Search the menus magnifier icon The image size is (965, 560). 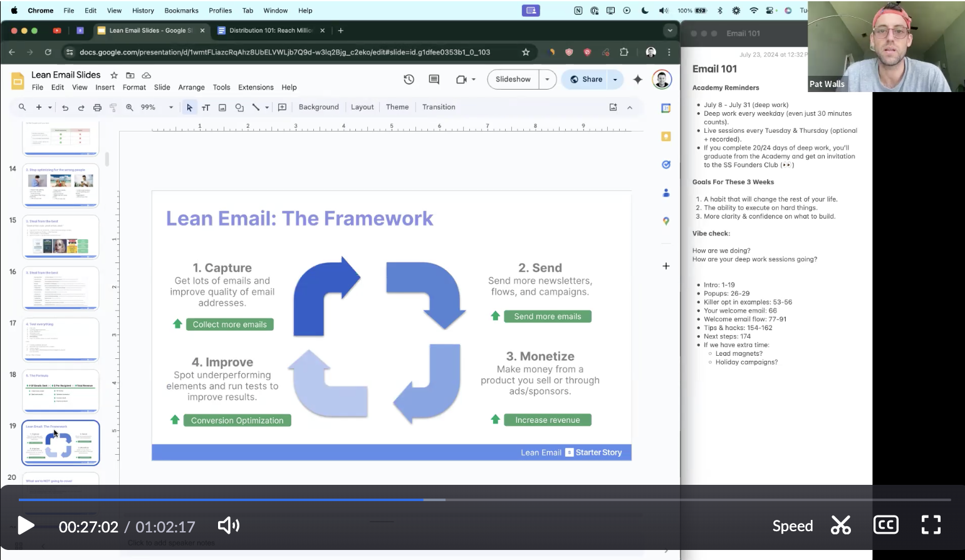click(22, 107)
